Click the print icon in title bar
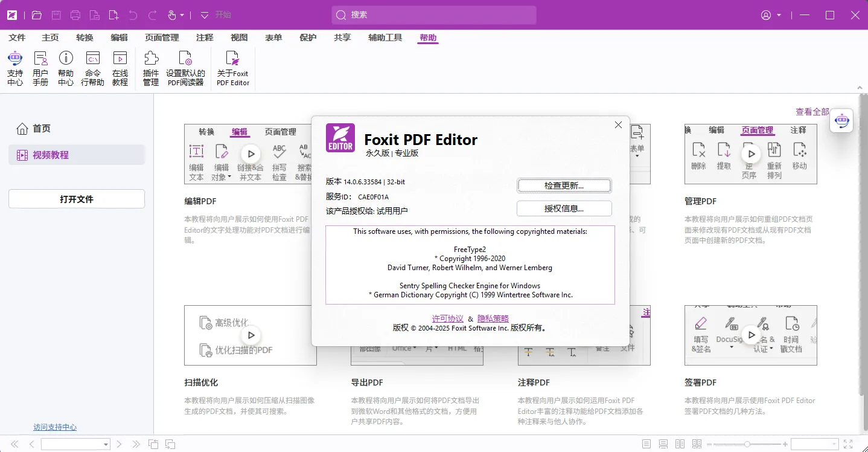 pos(75,15)
